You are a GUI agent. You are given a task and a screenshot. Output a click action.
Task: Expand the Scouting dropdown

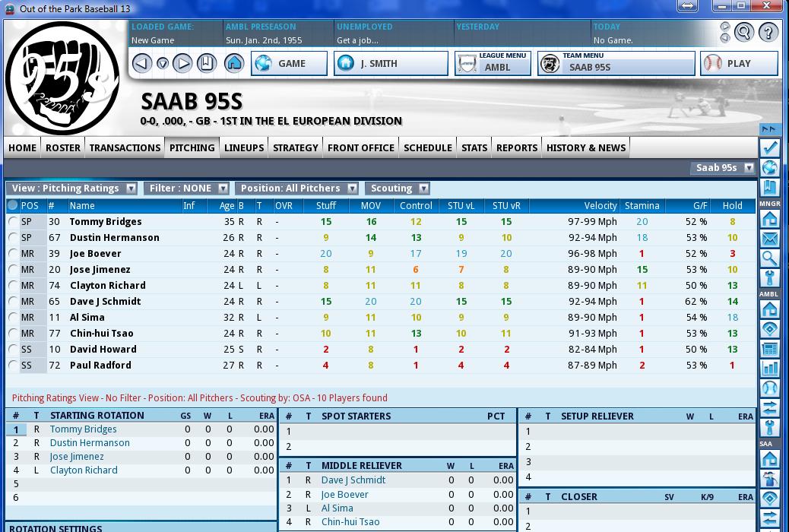pyautogui.click(x=397, y=188)
